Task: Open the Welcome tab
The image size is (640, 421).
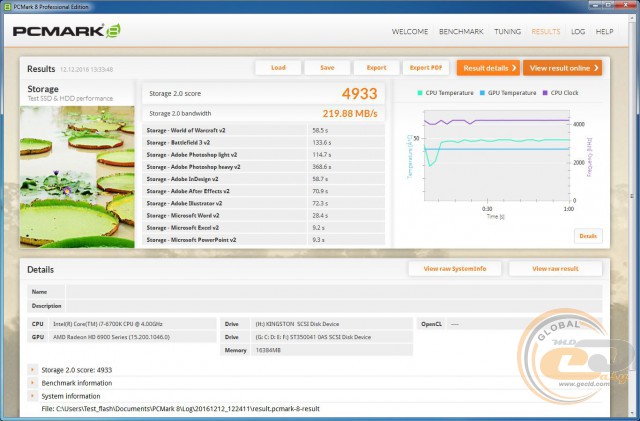Action: pyautogui.click(x=410, y=32)
